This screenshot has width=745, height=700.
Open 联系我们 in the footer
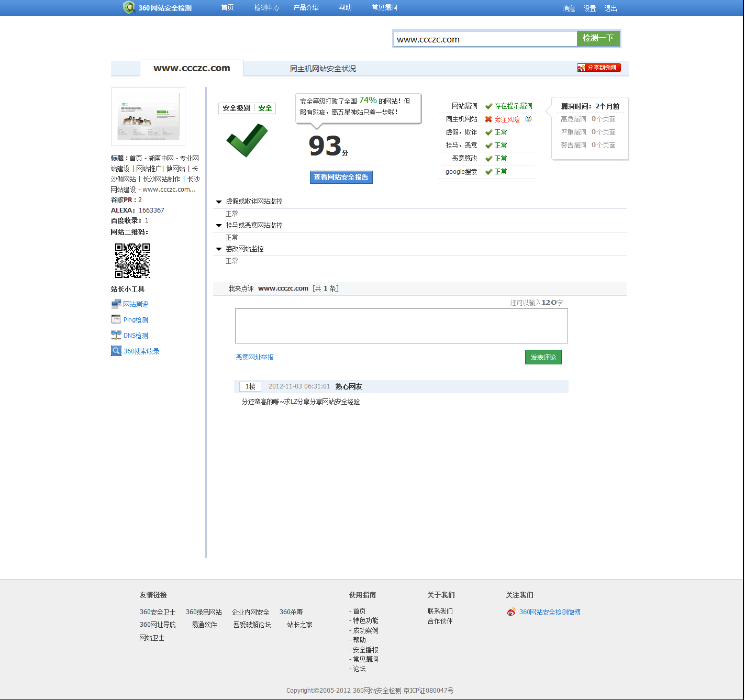(440, 611)
